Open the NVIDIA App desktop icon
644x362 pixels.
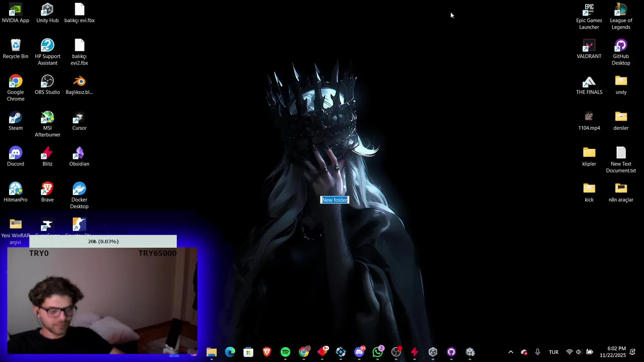coord(16,14)
